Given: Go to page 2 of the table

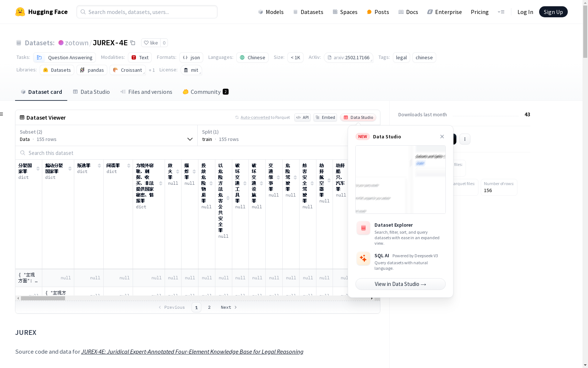Looking at the screenshot, I should 209,307.
